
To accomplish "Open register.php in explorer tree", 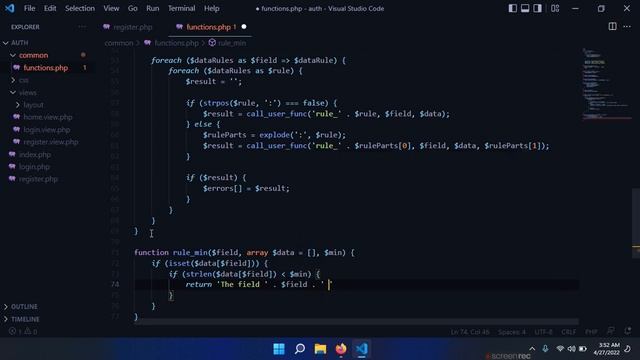I will coord(38,179).
